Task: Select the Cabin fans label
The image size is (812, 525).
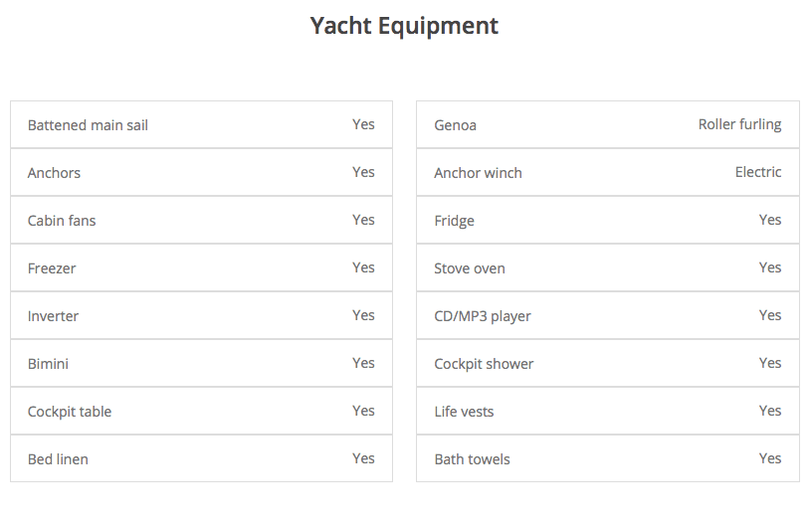Action: coord(62,221)
